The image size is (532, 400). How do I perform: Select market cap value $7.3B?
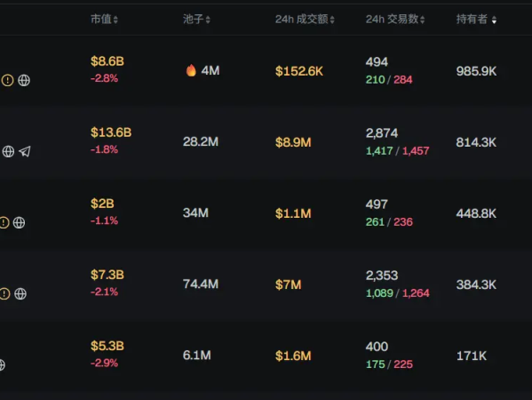pos(107,275)
